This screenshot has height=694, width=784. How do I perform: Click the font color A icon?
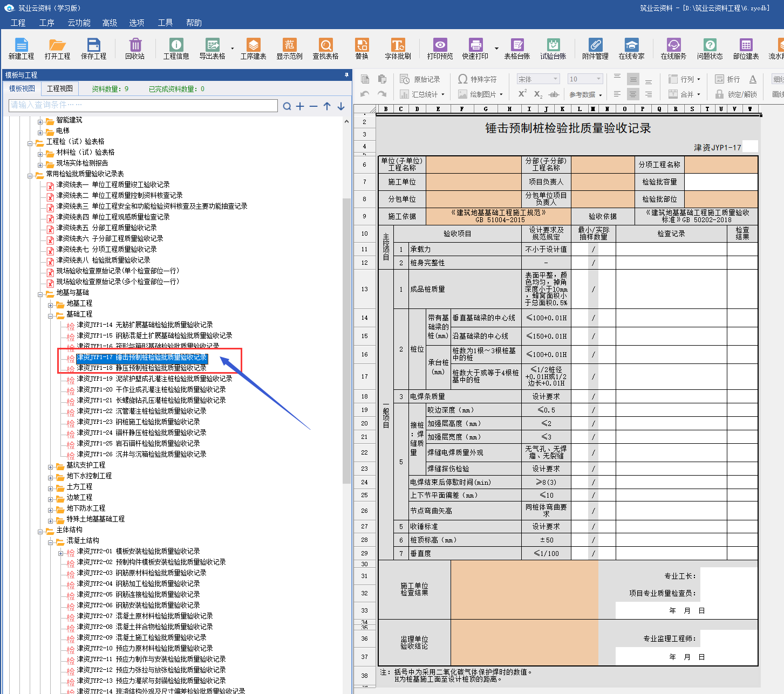click(753, 79)
